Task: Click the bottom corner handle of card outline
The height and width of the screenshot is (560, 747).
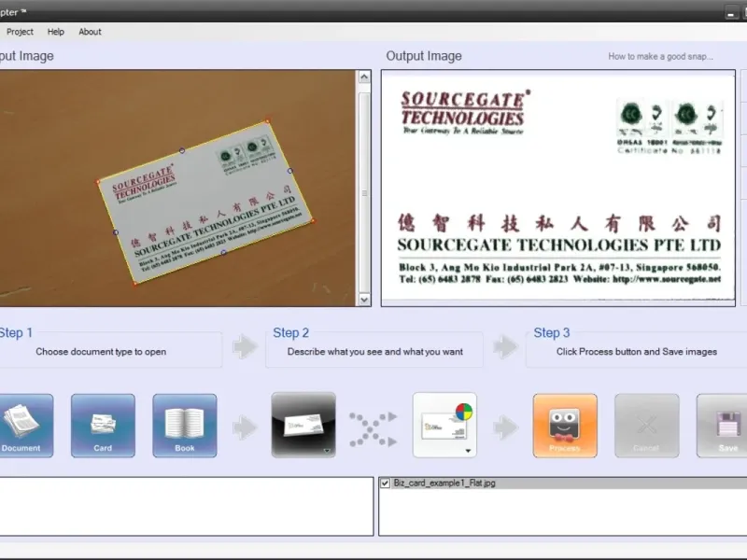Action: [x=135, y=284]
